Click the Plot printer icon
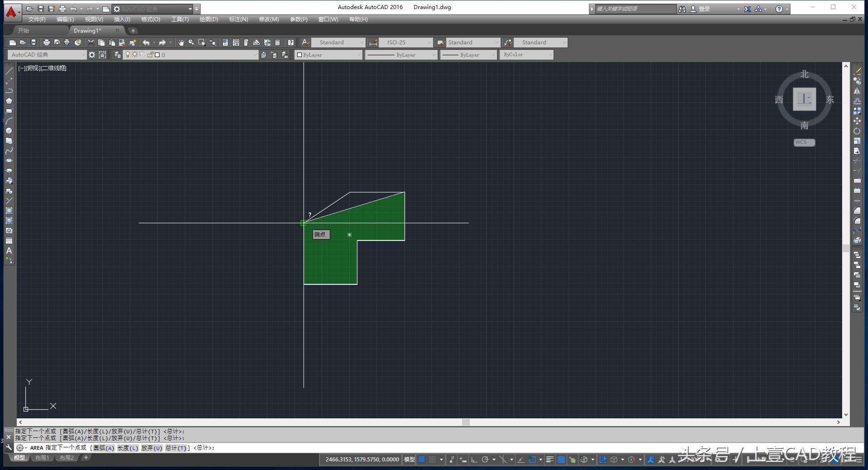Image resolution: width=868 pixels, height=470 pixels. pyautogui.click(x=46, y=43)
